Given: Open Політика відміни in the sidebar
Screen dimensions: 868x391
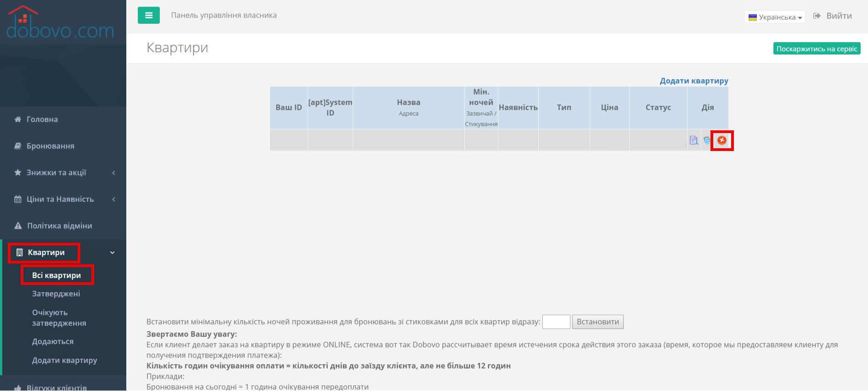Looking at the screenshot, I should tap(60, 226).
